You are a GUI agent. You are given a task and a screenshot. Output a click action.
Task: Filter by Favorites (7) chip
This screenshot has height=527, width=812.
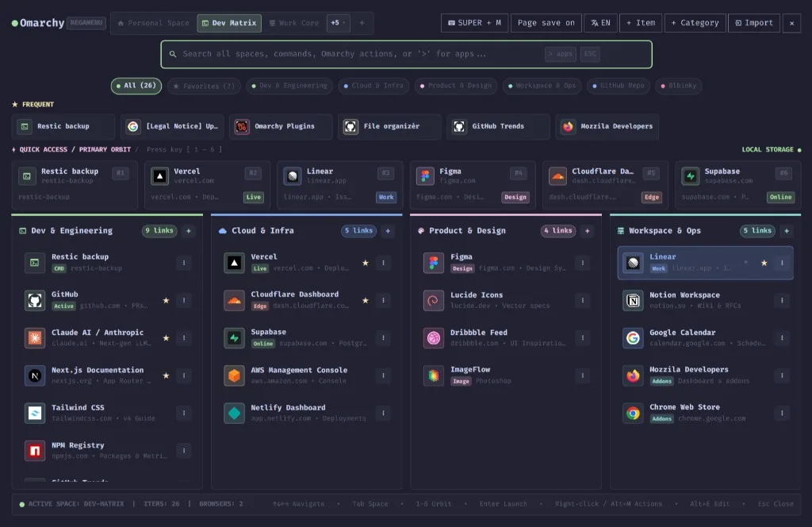(204, 86)
